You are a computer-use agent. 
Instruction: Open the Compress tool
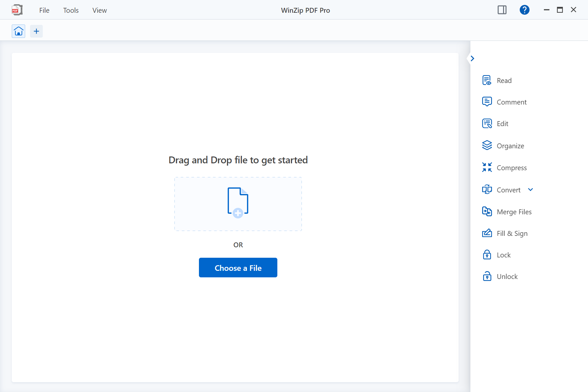(504, 168)
